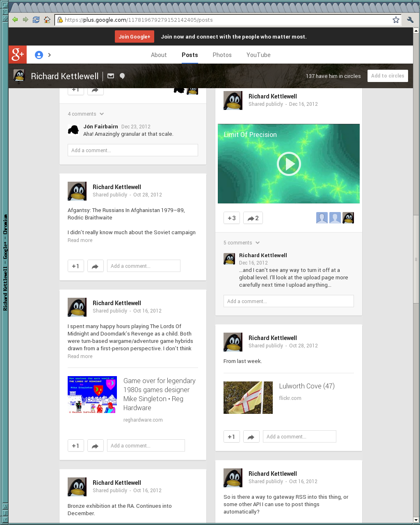Click first blue avatar of +1 users
Viewport: 420px width, 525px height.
tap(322, 218)
